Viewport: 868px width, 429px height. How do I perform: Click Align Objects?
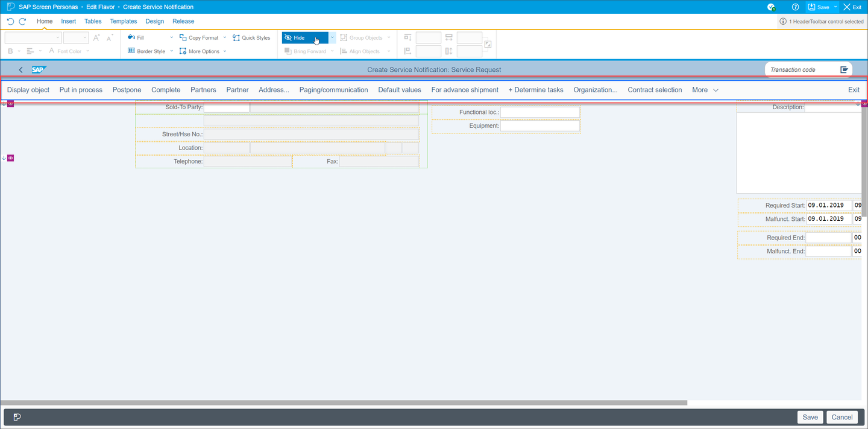360,51
